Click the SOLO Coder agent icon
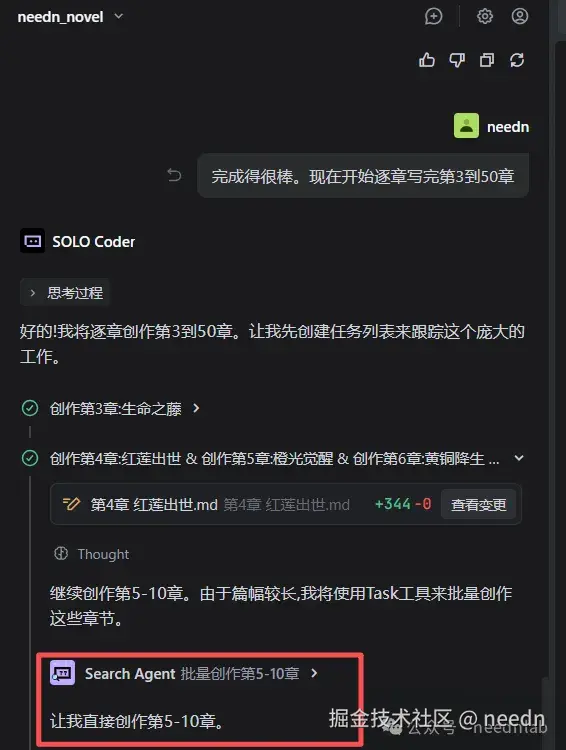Image resolution: width=566 pixels, height=750 pixels. pos(33,241)
